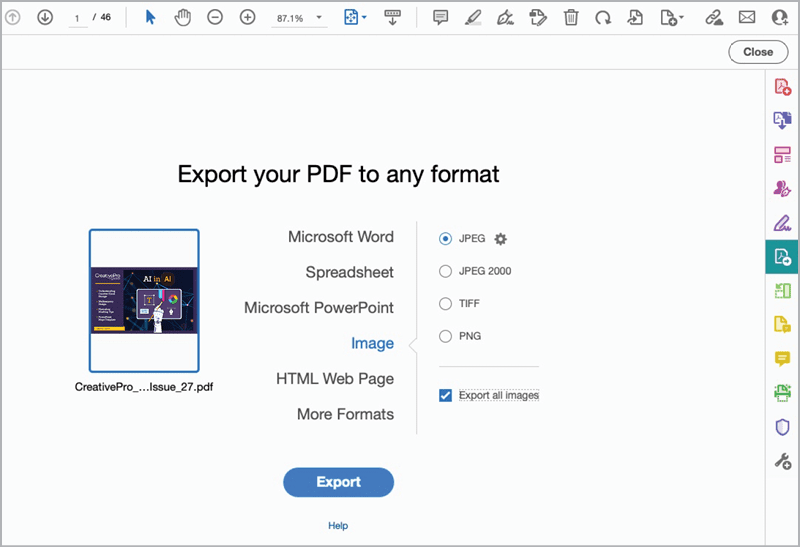This screenshot has width=800, height=547.
Task: Select the Highlight text tool
Action: tap(473, 18)
